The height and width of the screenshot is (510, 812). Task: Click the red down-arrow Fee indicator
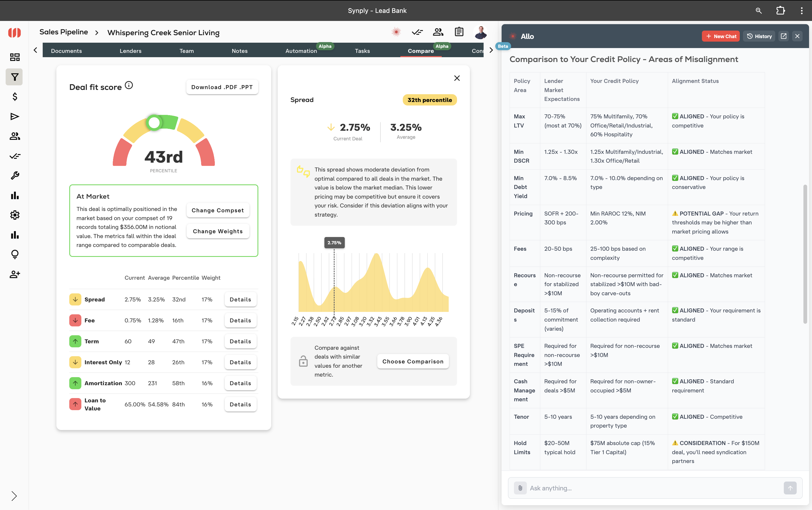[x=75, y=320]
